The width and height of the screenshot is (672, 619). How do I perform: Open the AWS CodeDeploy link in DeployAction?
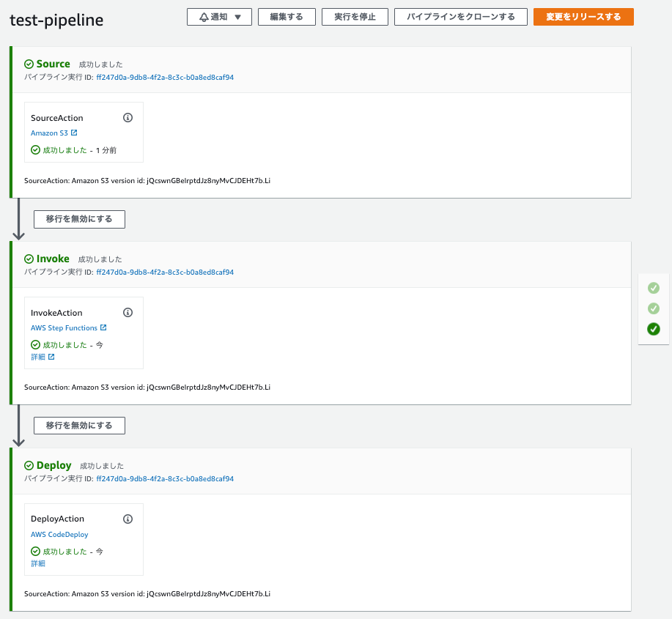point(59,534)
